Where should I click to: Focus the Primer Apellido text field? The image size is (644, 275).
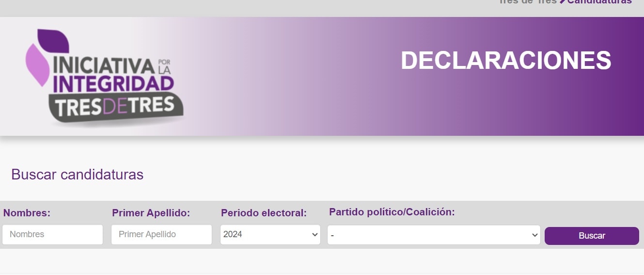[x=161, y=234]
